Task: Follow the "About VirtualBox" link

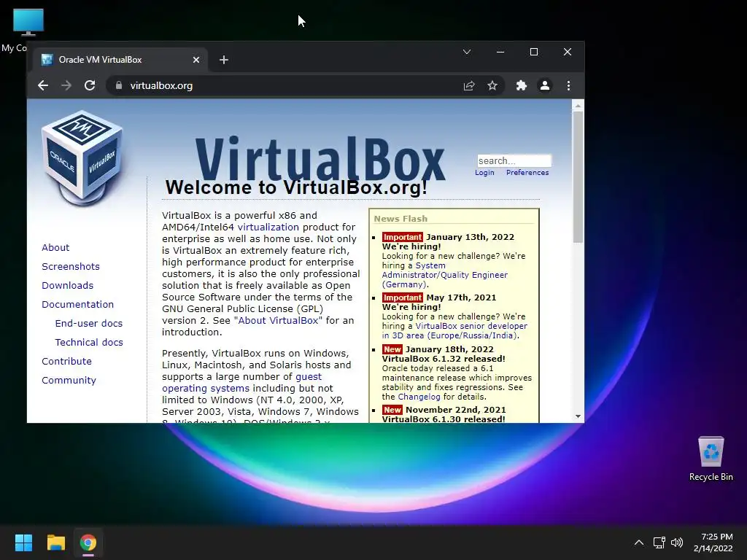Action: click(x=278, y=321)
